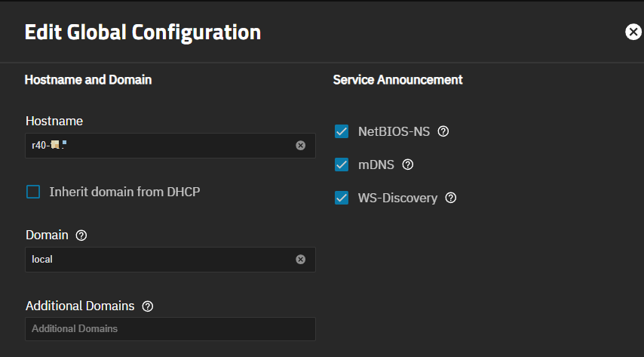Image resolution: width=644 pixels, height=357 pixels.
Task: Click the Service Announcement section heading
Action: click(x=397, y=79)
